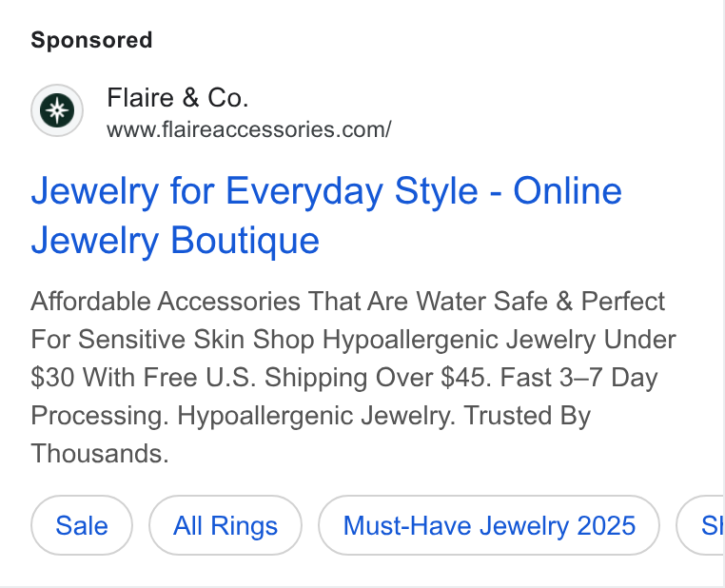Viewport: 725px width, 588px height.
Task: Click the partially visible chip after Must-Have Jewelry
Action: 700,525
